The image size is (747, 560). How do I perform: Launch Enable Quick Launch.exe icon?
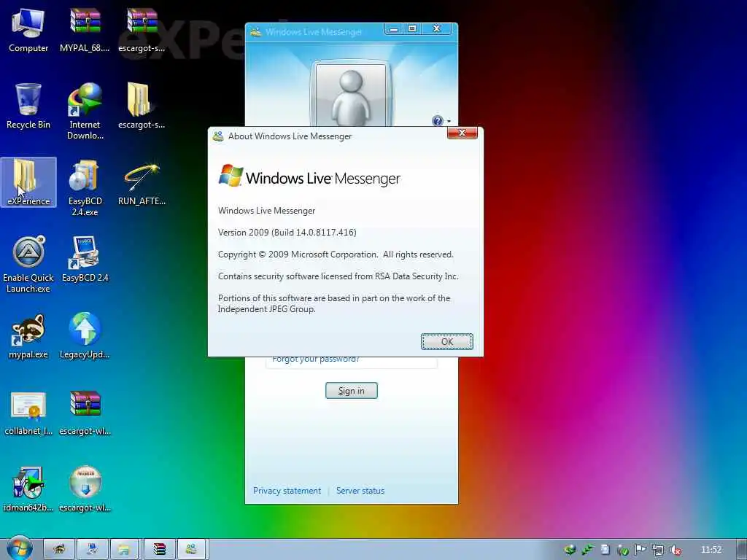(28, 264)
